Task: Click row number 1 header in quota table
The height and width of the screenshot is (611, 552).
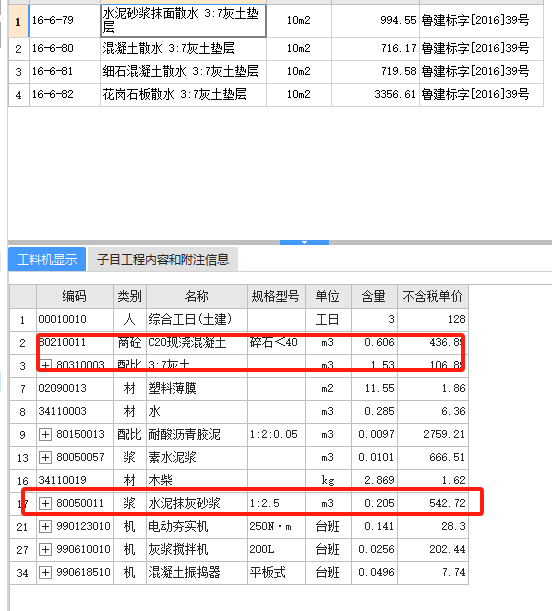Action: coord(18,21)
